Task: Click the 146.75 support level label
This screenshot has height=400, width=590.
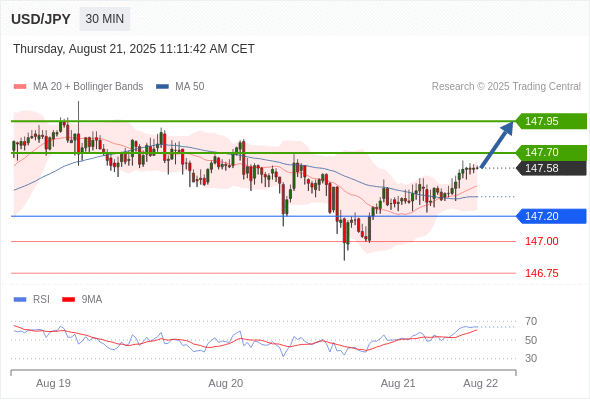Action: tap(542, 273)
